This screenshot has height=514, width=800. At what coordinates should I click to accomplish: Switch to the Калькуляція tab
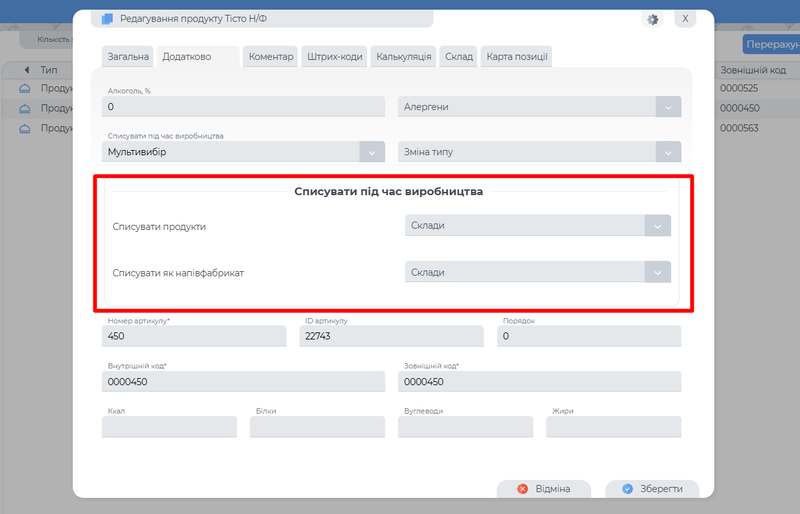403,57
